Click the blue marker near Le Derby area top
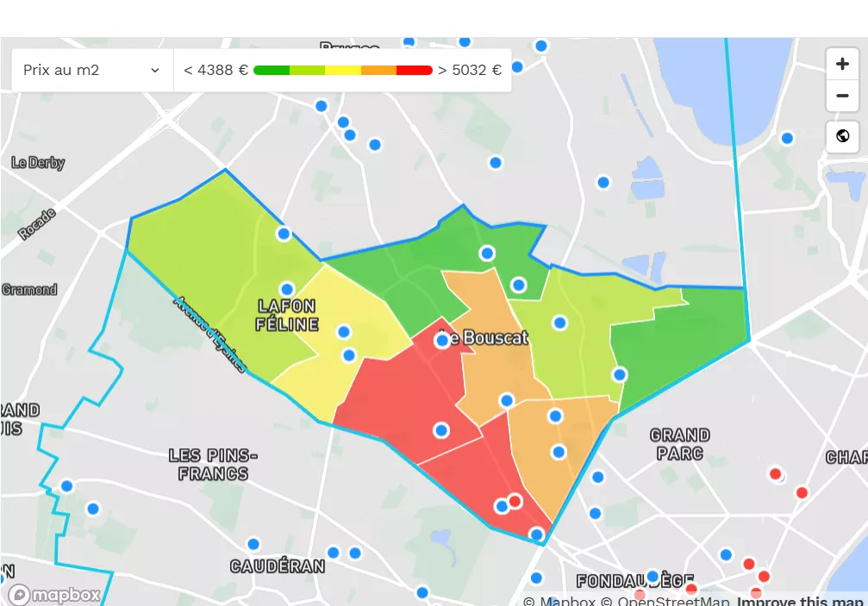This screenshot has width=868, height=606. (x=321, y=106)
